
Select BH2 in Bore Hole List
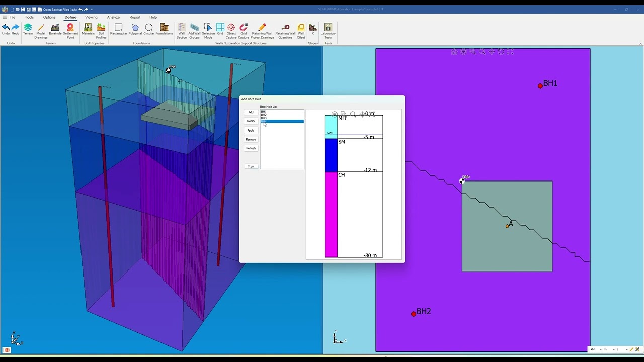click(x=282, y=115)
